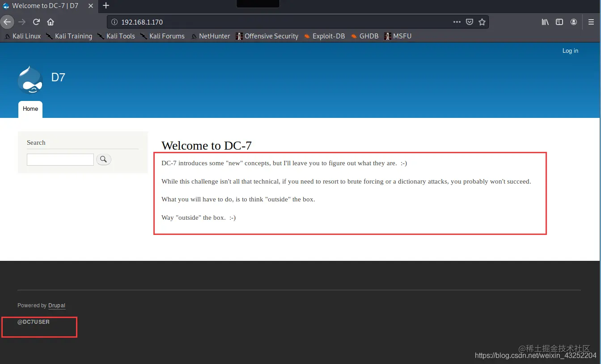Click the 'Way "outside" the box' line
The width and height of the screenshot is (601, 364).
pyautogui.click(x=199, y=218)
